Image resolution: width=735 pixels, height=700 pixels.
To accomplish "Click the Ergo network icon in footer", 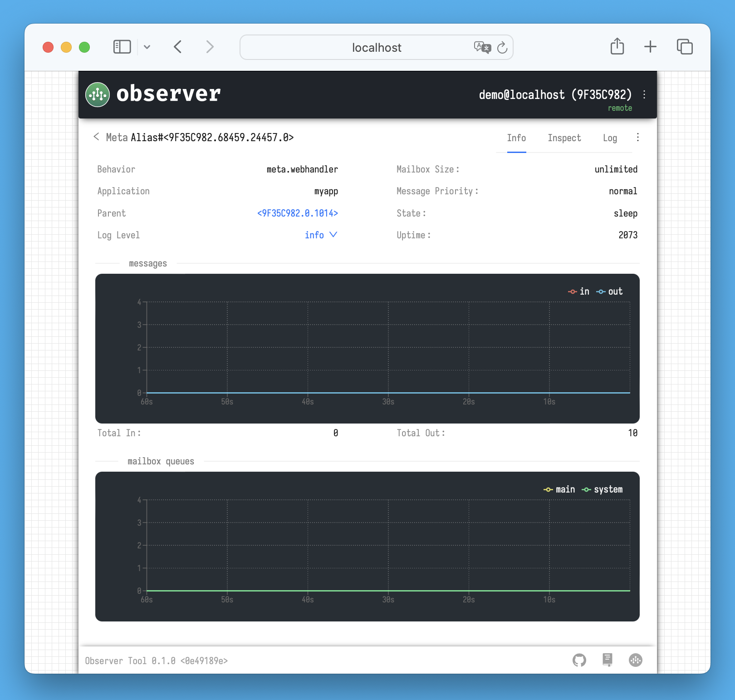I will (x=635, y=660).
